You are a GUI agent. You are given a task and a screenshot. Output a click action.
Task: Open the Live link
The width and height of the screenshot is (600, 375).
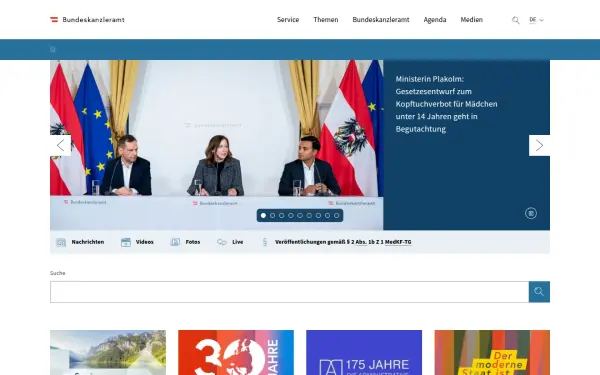pyautogui.click(x=238, y=242)
